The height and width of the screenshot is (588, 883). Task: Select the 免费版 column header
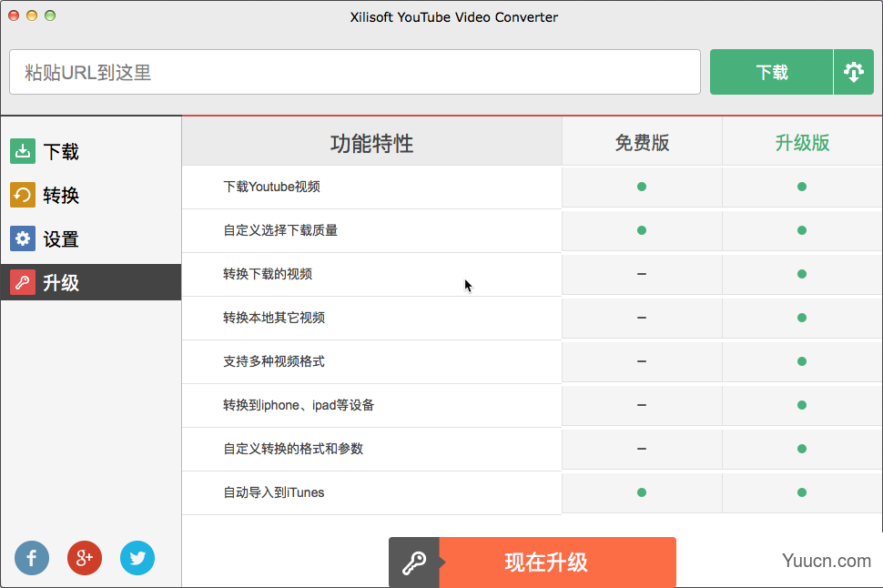[x=642, y=143]
